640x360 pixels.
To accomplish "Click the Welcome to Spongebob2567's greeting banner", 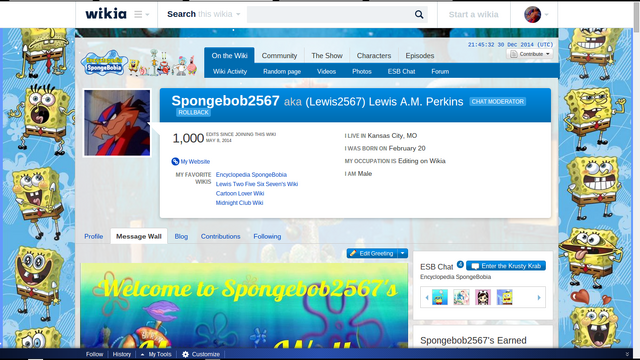I will pos(244,305).
